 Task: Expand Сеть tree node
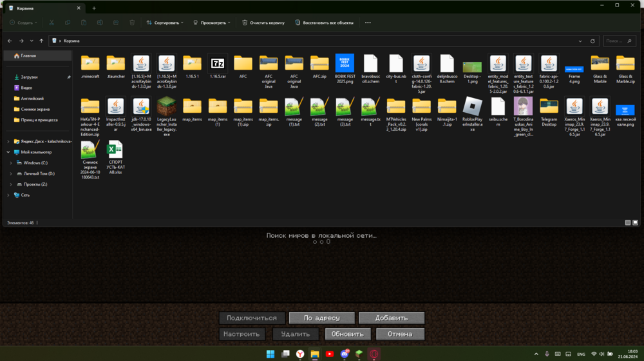[x=8, y=195]
